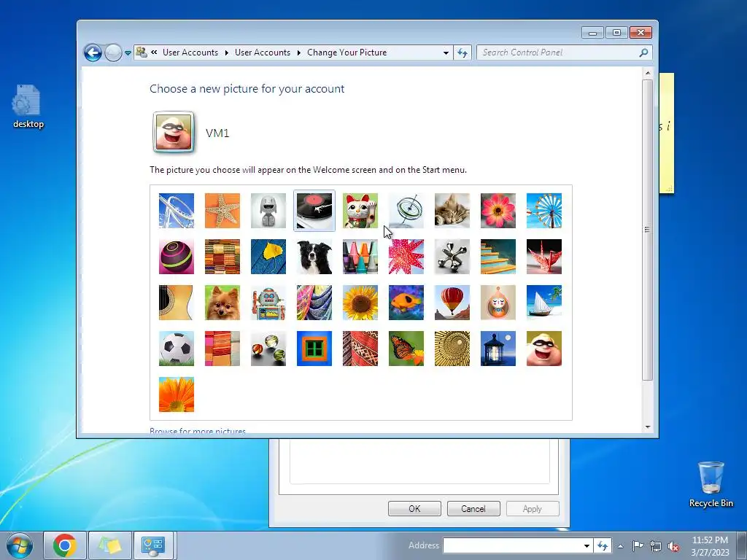The image size is (747, 560).
Task: Choose the soccer ball picture
Action: tap(177, 349)
